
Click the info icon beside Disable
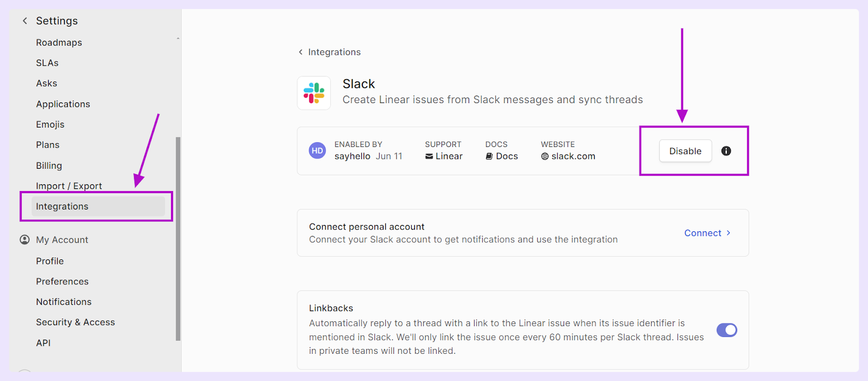726,151
